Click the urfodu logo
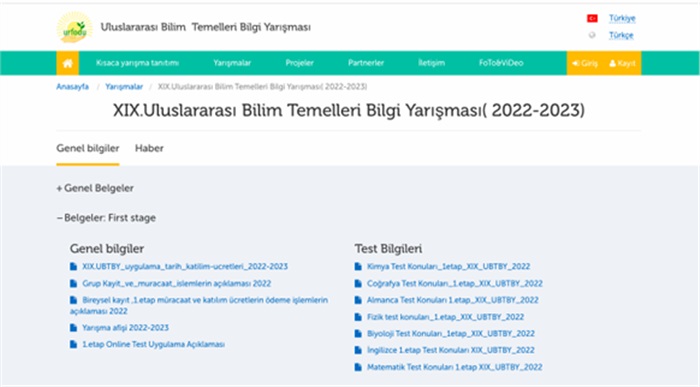Image resolution: width=700 pixels, height=387 pixels. [75, 27]
